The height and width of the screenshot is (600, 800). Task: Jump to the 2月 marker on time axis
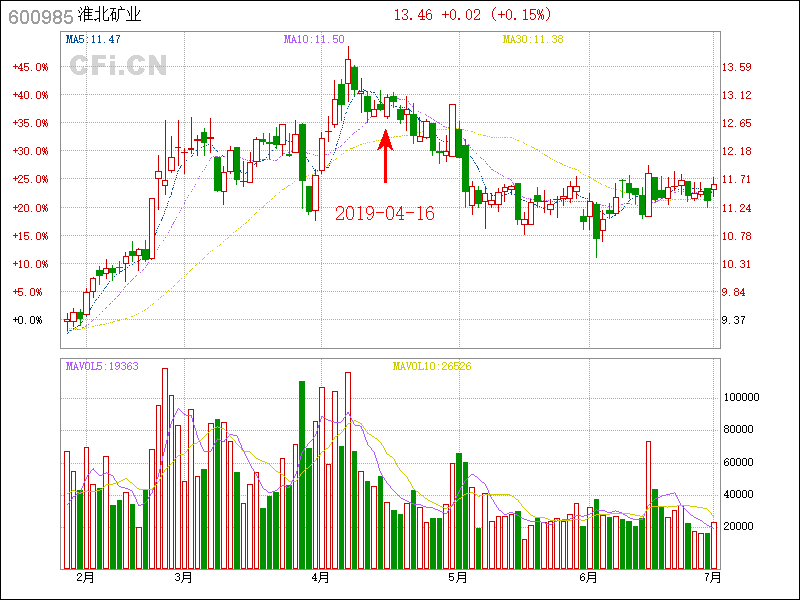85,577
